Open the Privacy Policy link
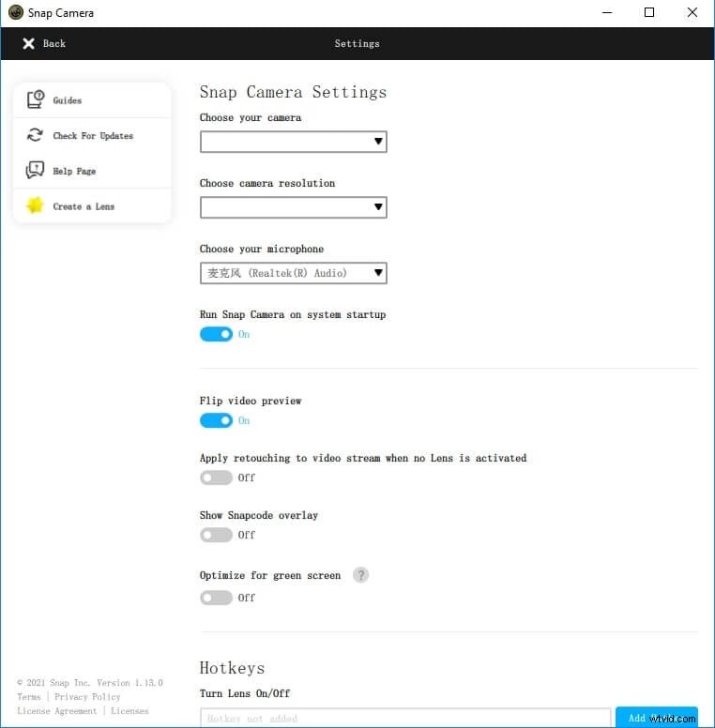This screenshot has height=728, width=715. [87, 697]
